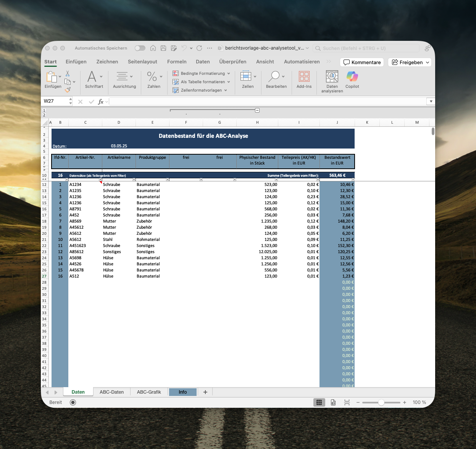
Task: Open filter dropdown for Bestandswert column
Action: click(x=353, y=179)
